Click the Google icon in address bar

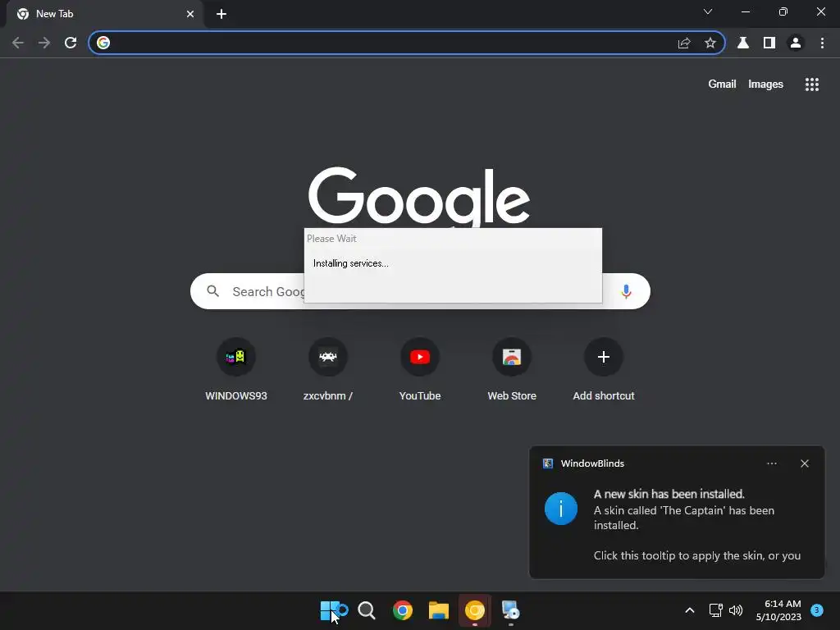pyautogui.click(x=103, y=43)
